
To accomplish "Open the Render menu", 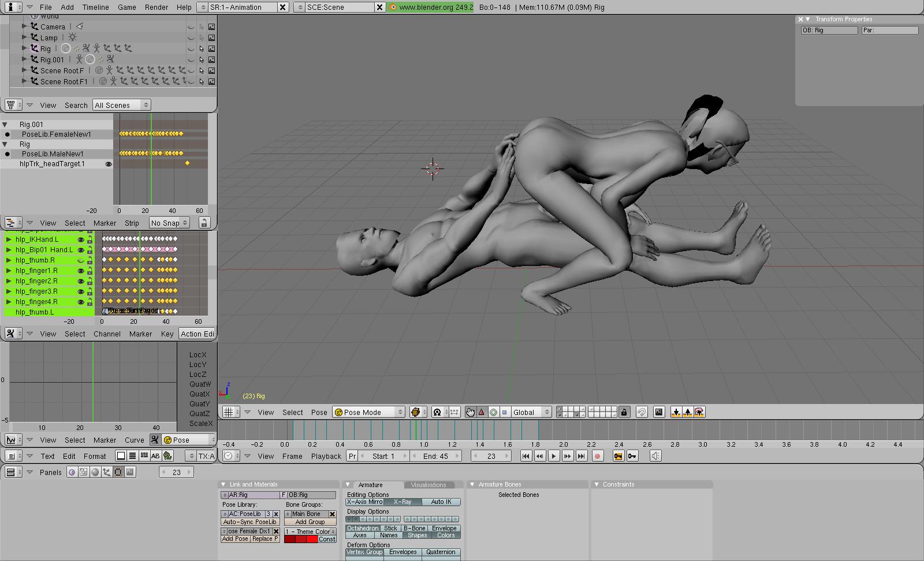I will pos(156,7).
